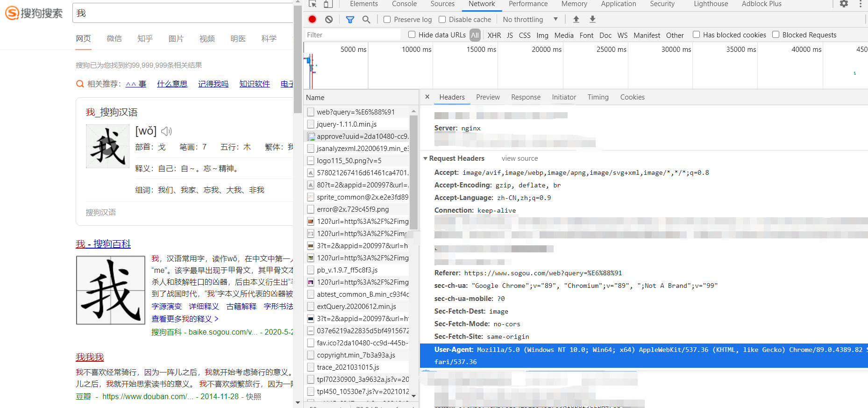
Task: Click the Sogou search input field
Action: (183, 13)
